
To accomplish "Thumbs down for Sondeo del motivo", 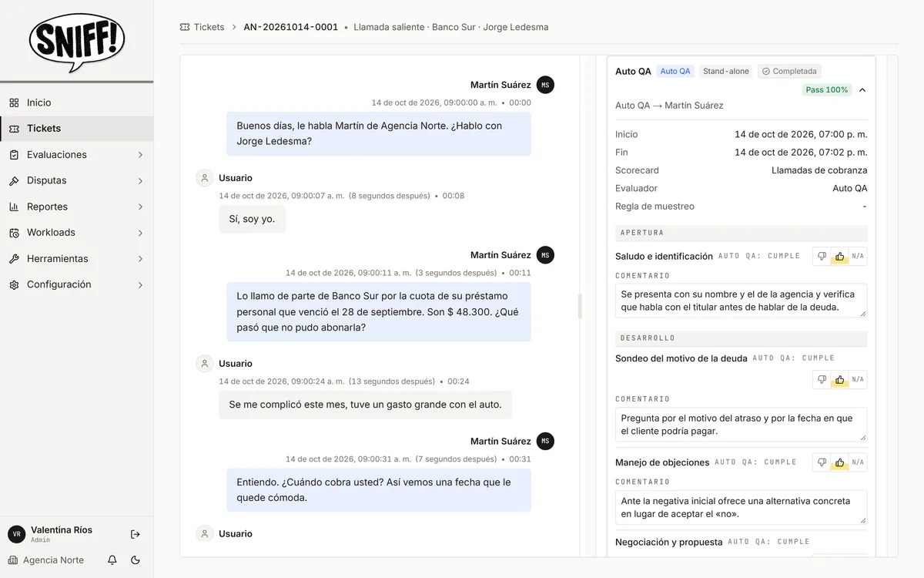I will (822, 379).
